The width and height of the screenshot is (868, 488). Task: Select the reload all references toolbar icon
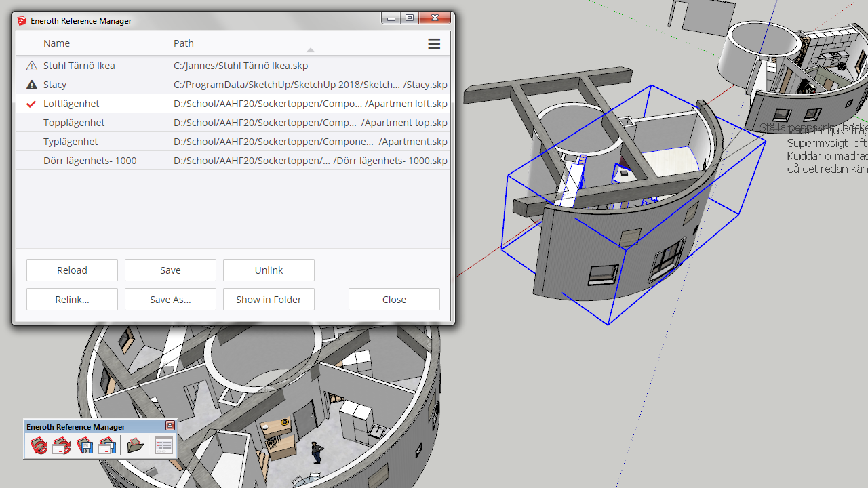click(39, 445)
